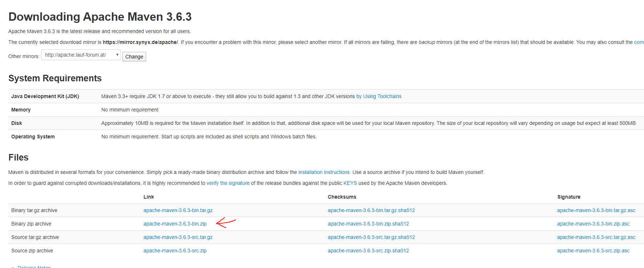Open the Other mirrors dropdown
Screen dimensions: 644x268
[x=81, y=55]
